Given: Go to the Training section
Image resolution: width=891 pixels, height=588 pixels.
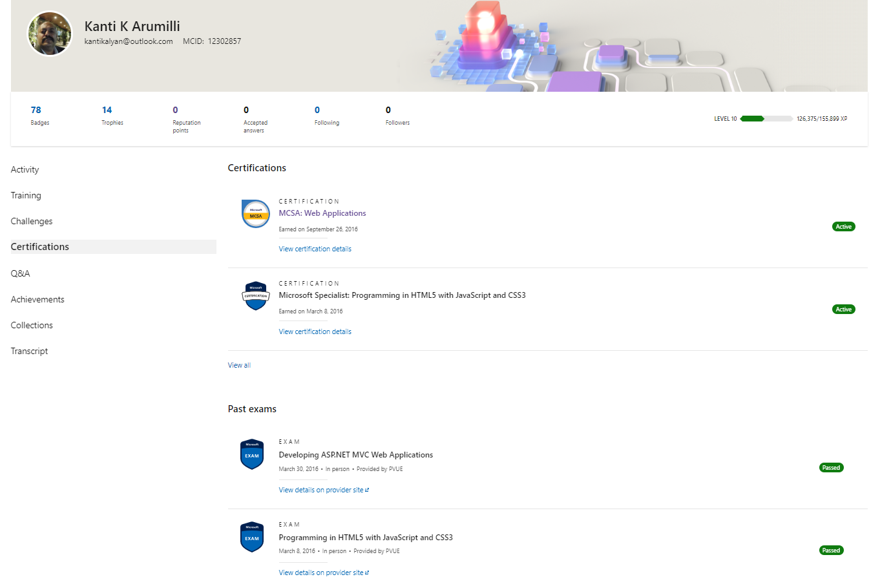Looking at the screenshot, I should click(x=26, y=195).
